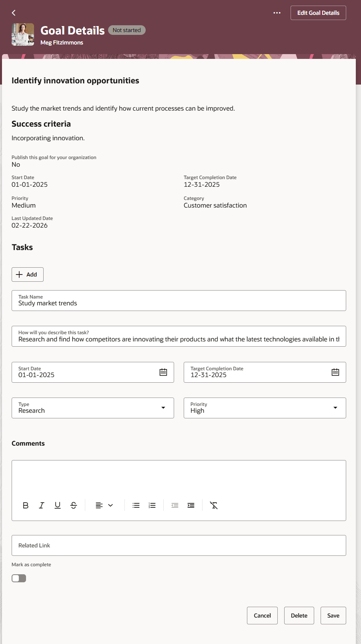Expand the Type dropdown

click(x=163, y=408)
